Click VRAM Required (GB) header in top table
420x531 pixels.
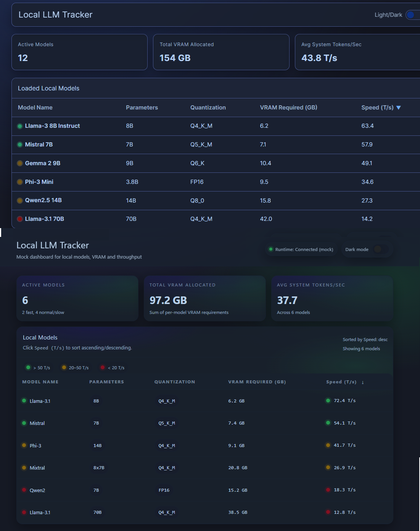click(x=288, y=108)
